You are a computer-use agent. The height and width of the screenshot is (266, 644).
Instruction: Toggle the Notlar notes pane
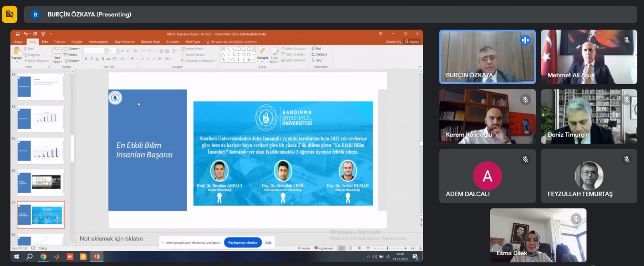tap(304, 248)
